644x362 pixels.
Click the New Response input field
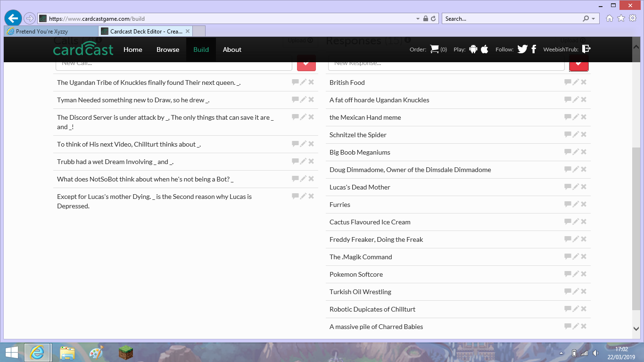pyautogui.click(x=446, y=63)
